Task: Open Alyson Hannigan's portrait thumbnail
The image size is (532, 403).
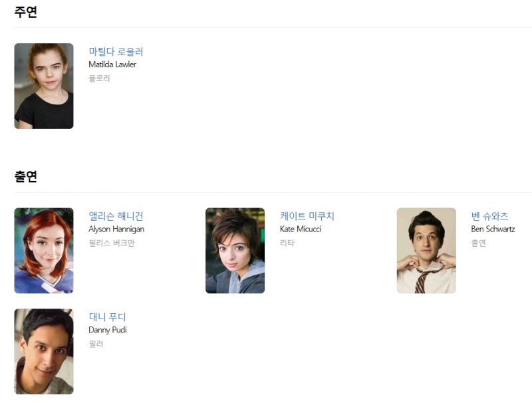Action: (x=44, y=251)
